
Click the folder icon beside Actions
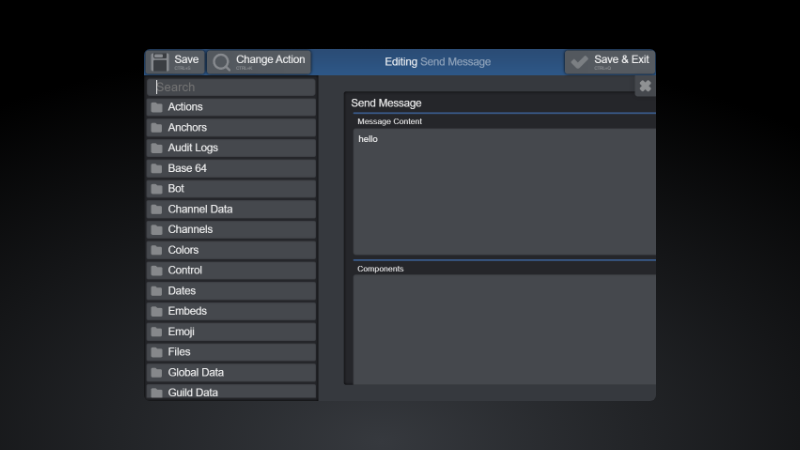(x=156, y=107)
